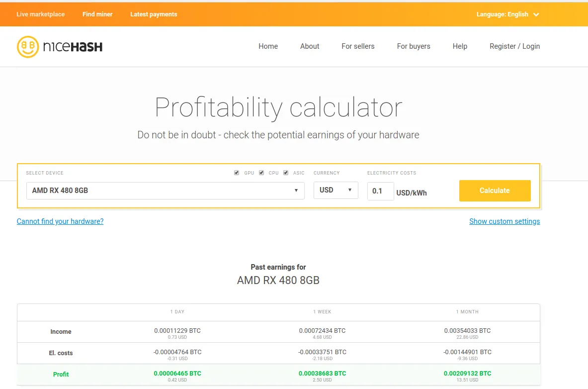Image resolution: width=588 pixels, height=389 pixels.
Task: Click the NiceHash smiley logo icon
Action: (x=28, y=47)
